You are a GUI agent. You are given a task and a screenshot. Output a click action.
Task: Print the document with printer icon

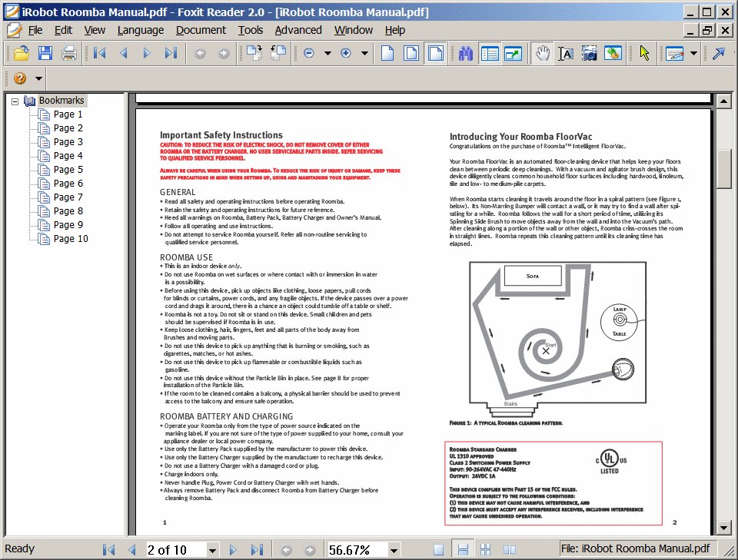[x=69, y=53]
